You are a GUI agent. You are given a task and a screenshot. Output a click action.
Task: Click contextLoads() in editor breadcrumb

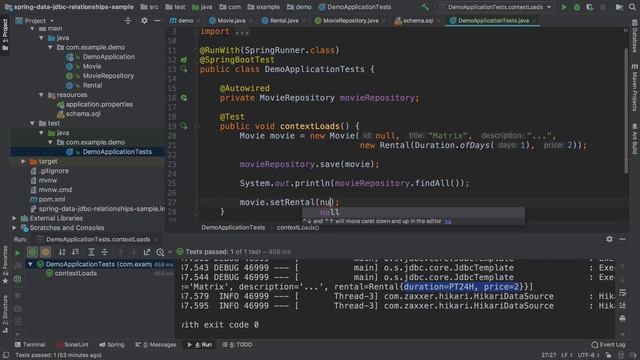[x=298, y=228]
